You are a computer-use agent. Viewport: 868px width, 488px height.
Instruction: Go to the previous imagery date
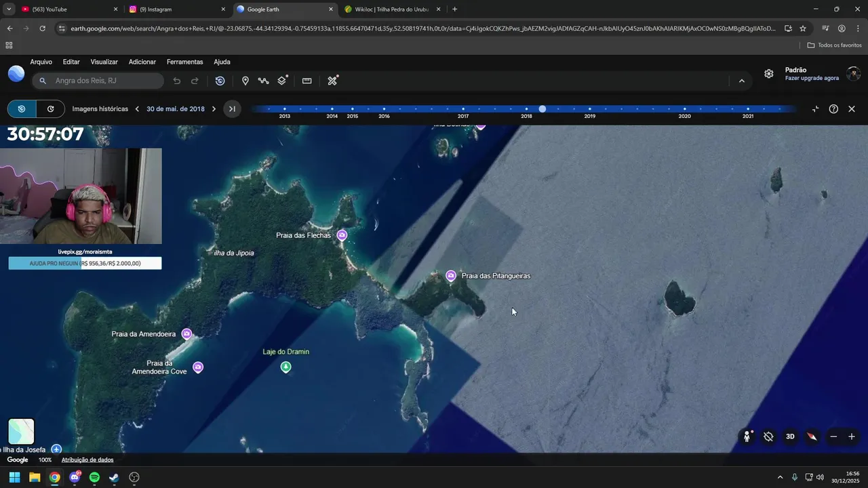[137, 108]
